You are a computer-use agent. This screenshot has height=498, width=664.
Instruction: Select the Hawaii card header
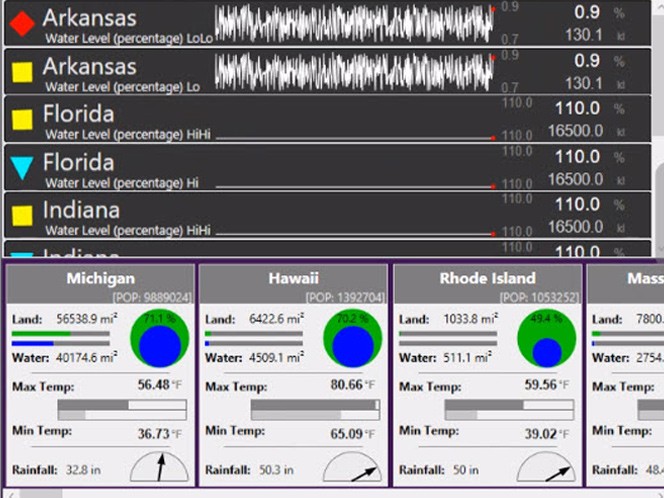[x=293, y=278]
